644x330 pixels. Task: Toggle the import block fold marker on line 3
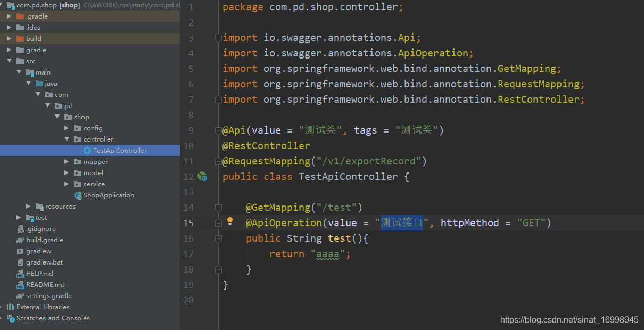[x=218, y=38]
